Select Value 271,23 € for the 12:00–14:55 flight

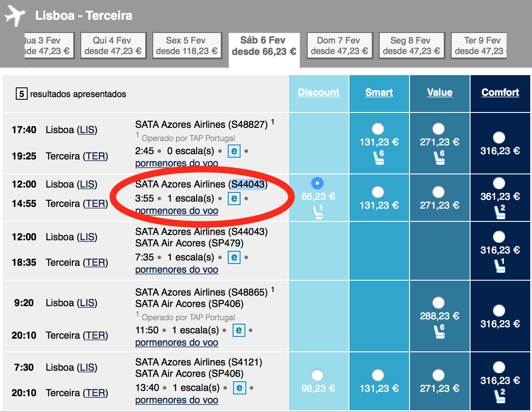tap(438, 192)
